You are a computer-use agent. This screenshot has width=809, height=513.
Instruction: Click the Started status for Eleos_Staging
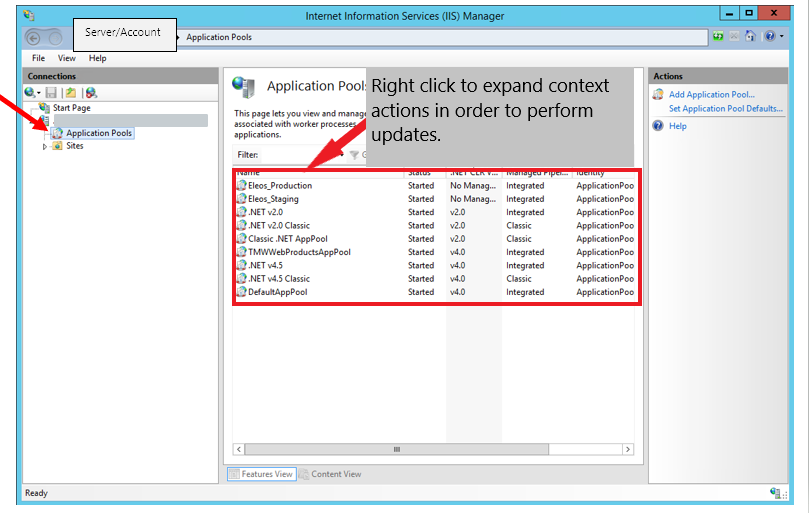coord(421,199)
